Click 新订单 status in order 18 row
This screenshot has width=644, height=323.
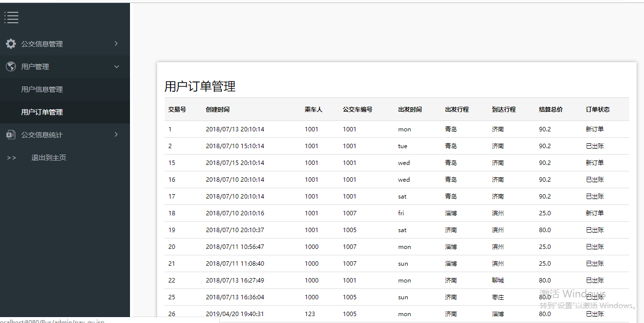pyautogui.click(x=595, y=213)
